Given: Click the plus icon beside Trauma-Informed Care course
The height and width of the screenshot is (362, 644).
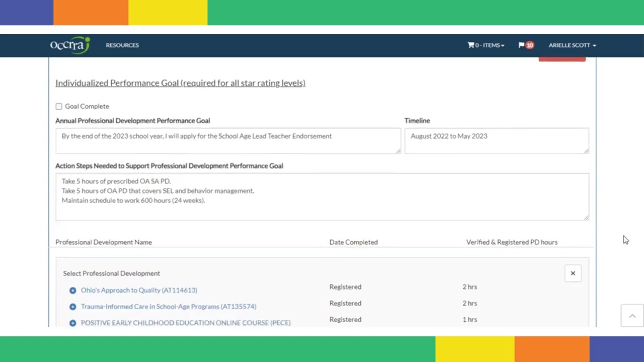Looking at the screenshot, I should point(72,306).
